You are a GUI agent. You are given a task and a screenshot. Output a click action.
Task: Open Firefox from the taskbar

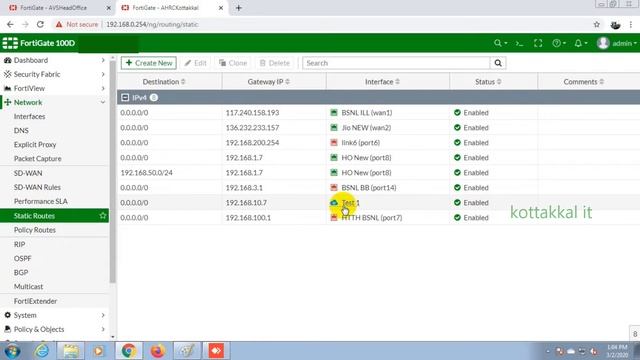pos(158,351)
